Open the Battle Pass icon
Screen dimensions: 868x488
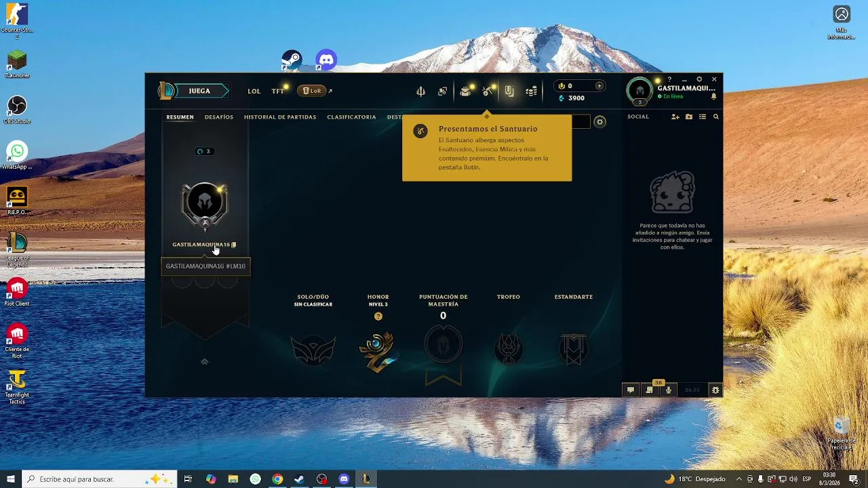[509, 91]
